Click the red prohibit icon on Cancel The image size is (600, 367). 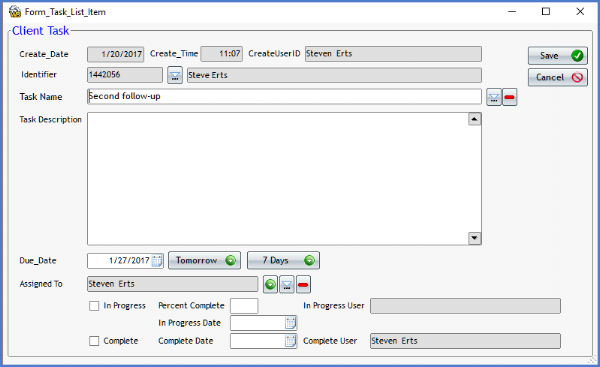click(577, 77)
